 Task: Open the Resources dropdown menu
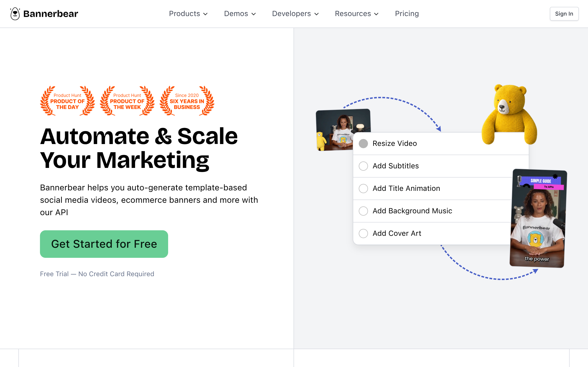point(357,14)
